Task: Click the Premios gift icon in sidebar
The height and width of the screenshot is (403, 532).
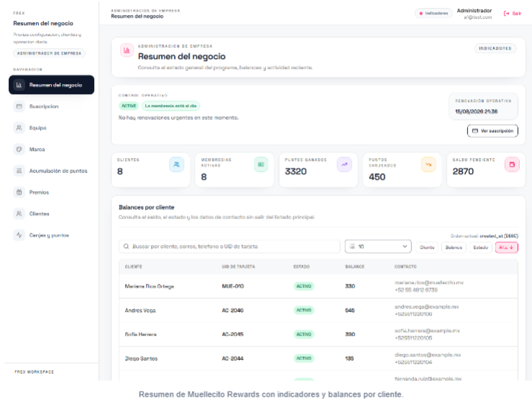Action: point(19,193)
